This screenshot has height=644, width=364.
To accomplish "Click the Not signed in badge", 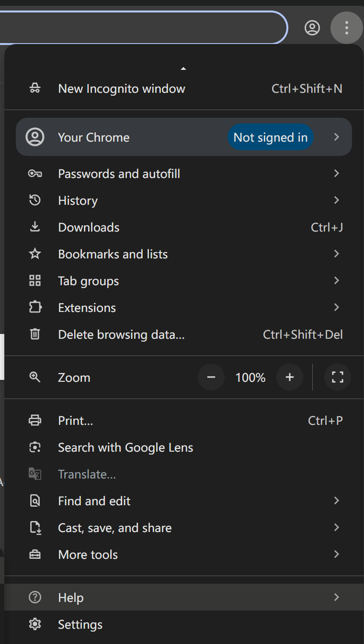I will tap(271, 137).
